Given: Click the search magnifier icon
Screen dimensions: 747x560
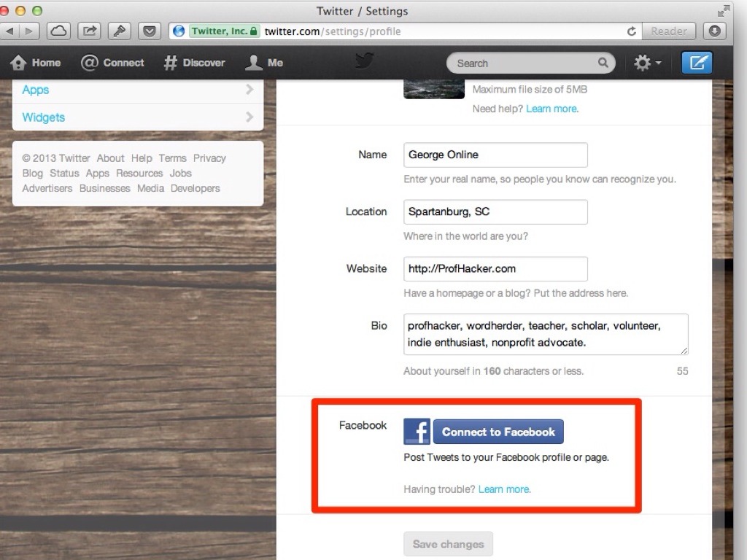Looking at the screenshot, I should (603, 63).
